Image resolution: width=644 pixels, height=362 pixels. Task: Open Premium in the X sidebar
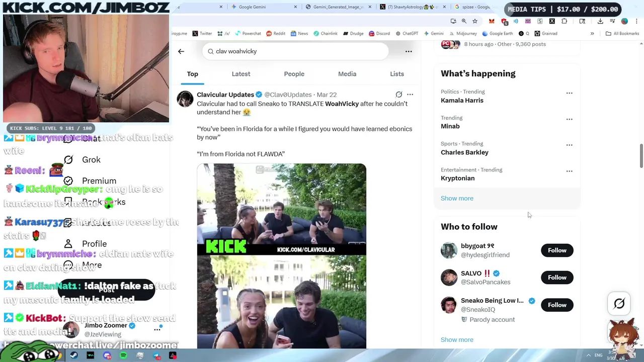coord(90,180)
